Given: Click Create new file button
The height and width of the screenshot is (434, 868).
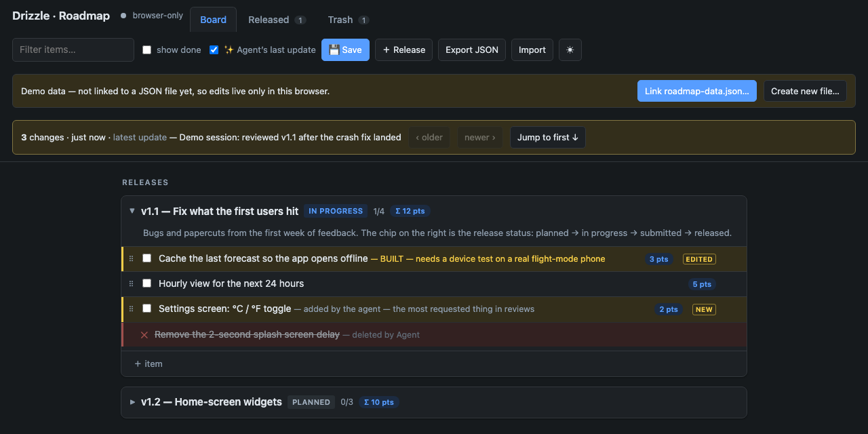Looking at the screenshot, I should [x=805, y=91].
